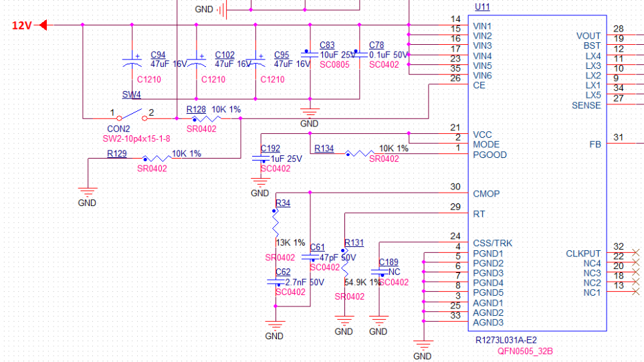This screenshot has height=362, width=644.
Task: Click the SW2-10p4x15-1-8 footprint text
Action: point(136,139)
